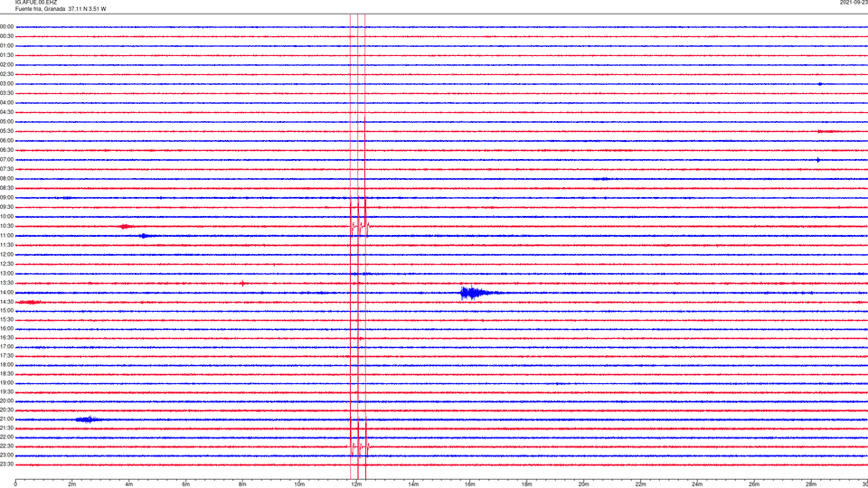Image resolution: width=868 pixels, height=488 pixels.
Task: Select the 02:00 trace time label
Action: pyautogui.click(x=6, y=65)
